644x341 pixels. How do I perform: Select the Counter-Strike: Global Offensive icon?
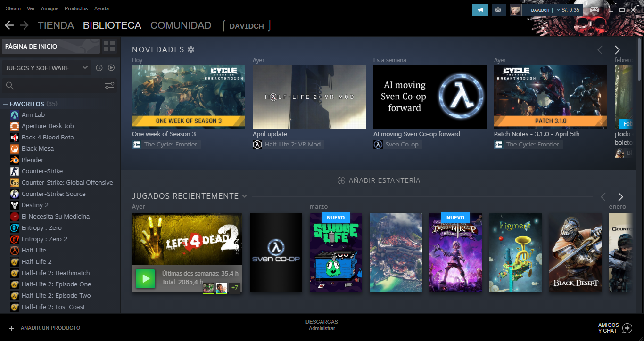coord(15,182)
